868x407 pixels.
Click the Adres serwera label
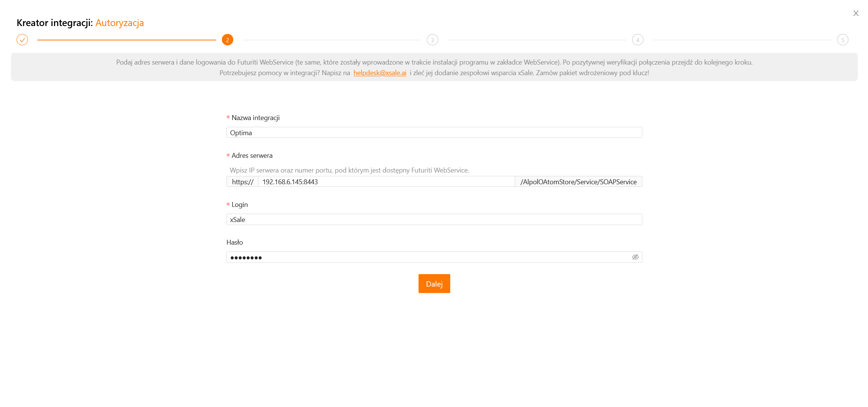pyautogui.click(x=252, y=156)
